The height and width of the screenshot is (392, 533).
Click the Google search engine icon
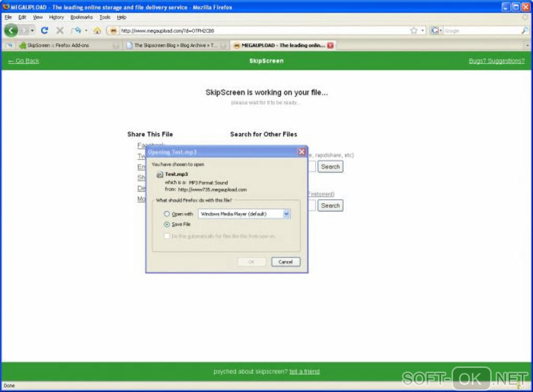(x=434, y=31)
